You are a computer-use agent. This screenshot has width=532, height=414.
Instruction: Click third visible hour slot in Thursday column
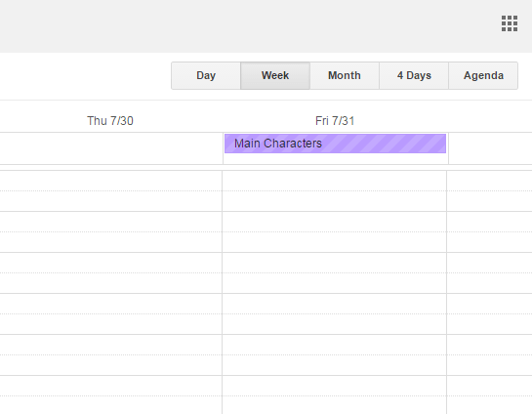pos(111,273)
